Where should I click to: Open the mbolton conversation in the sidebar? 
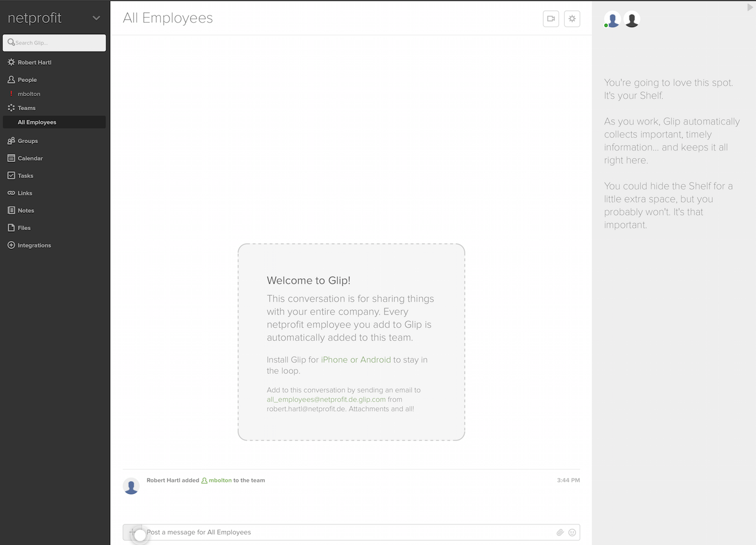(29, 94)
